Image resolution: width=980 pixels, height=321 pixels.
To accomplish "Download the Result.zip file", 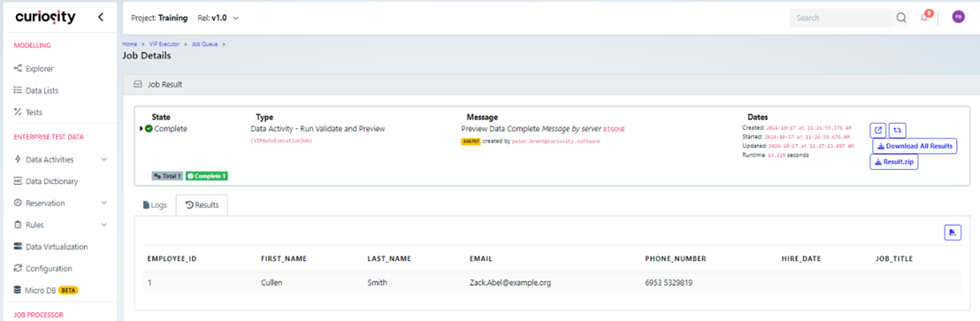I will tap(893, 163).
